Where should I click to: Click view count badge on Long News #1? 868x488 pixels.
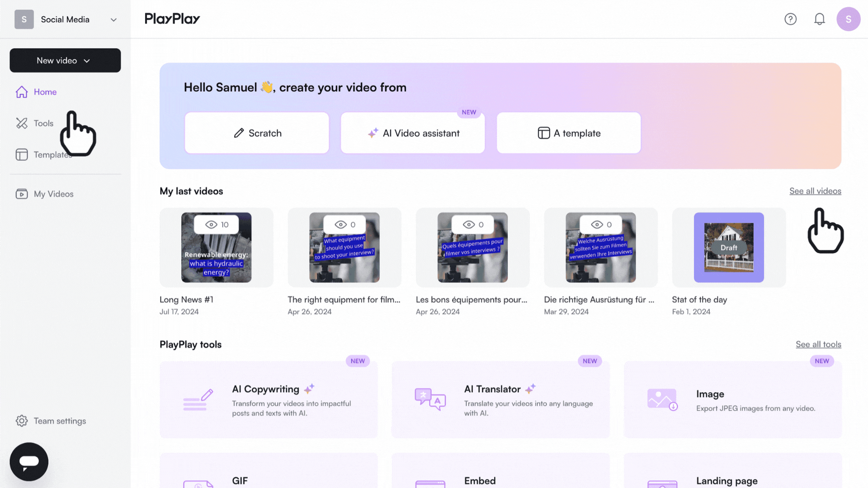[x=217, y=225]
